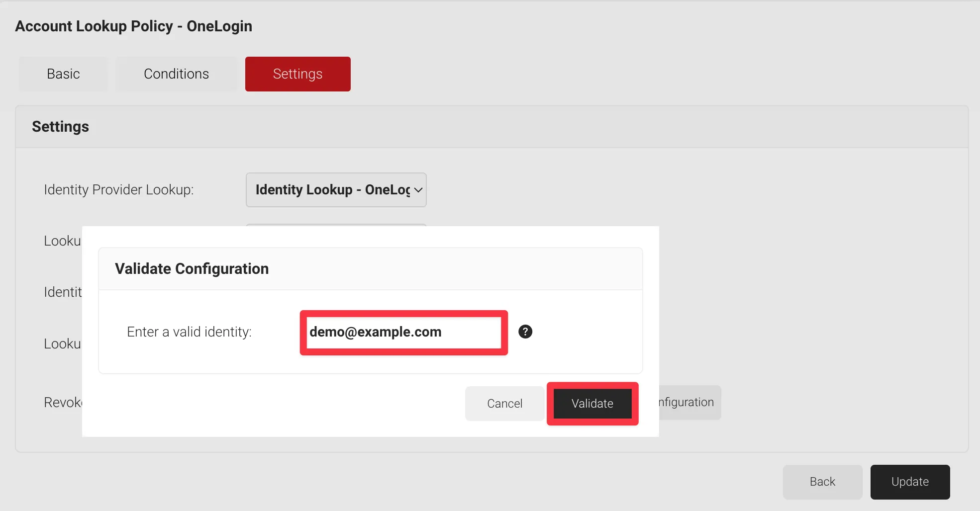The image size is (980, 511).
Task: Click the Update button
Action: [x=910, y=482]
